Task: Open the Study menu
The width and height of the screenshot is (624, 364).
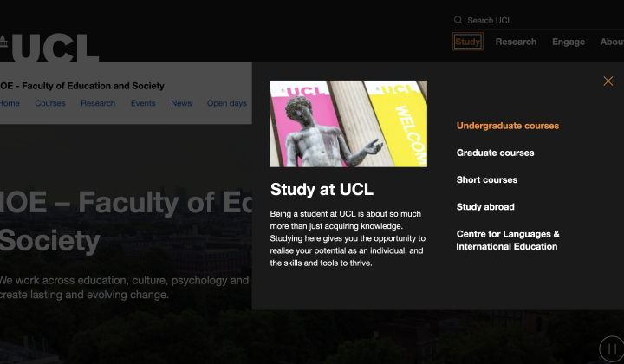Action: pyautogui.click(x=468, y=42)
